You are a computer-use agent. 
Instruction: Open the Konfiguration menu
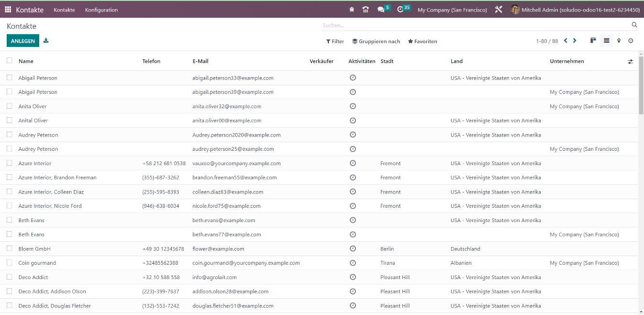coord(101,10)
